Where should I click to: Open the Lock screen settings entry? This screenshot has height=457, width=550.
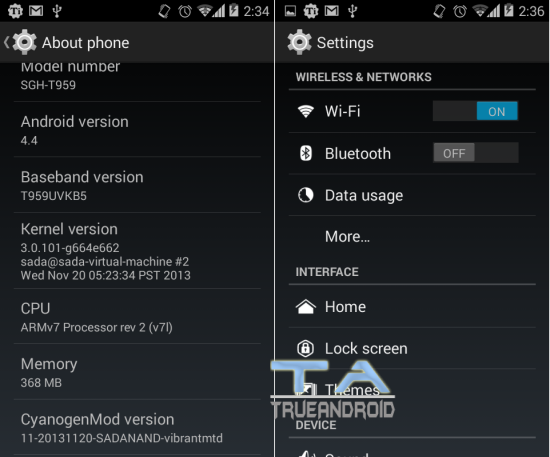[x=412, y=348]
